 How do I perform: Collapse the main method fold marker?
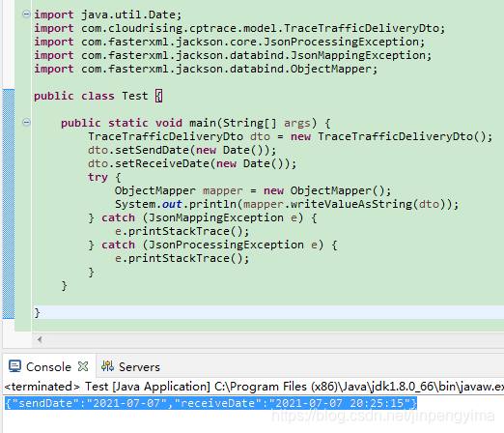(26, 123)
